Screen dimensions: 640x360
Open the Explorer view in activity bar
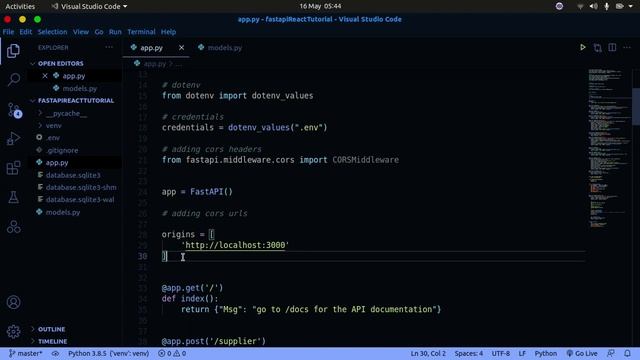tap(13, 51)
